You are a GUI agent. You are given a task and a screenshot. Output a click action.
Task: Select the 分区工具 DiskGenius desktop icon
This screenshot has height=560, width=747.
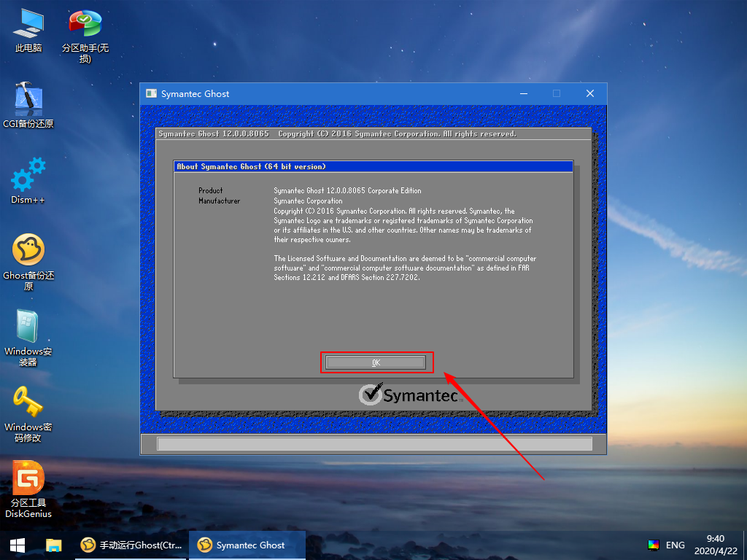click(28, 489)
